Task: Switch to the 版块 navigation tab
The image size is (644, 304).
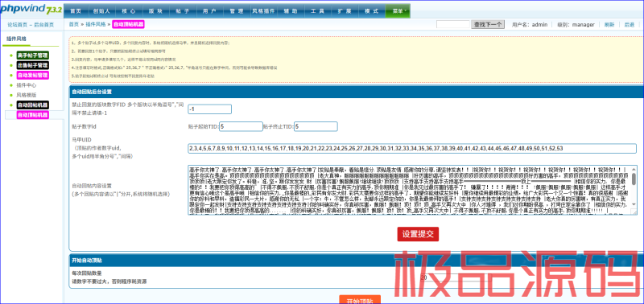Action: tap(155, 11)
